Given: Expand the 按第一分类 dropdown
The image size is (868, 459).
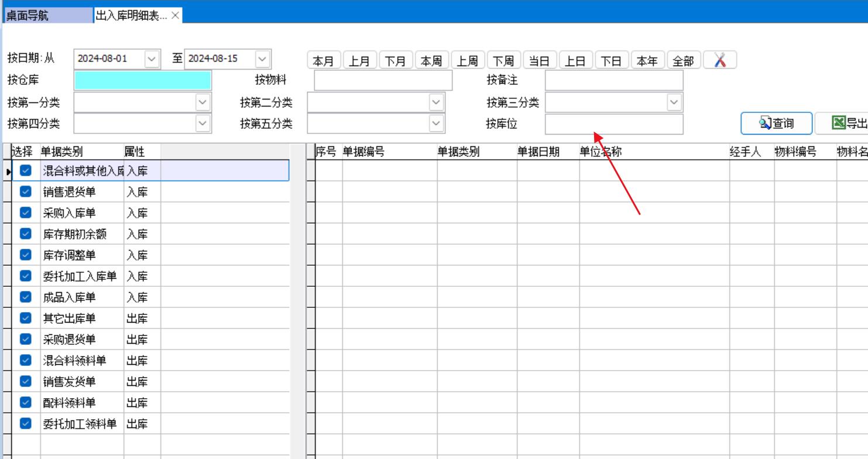Looking at the screenshot, I should coord(203,102).
